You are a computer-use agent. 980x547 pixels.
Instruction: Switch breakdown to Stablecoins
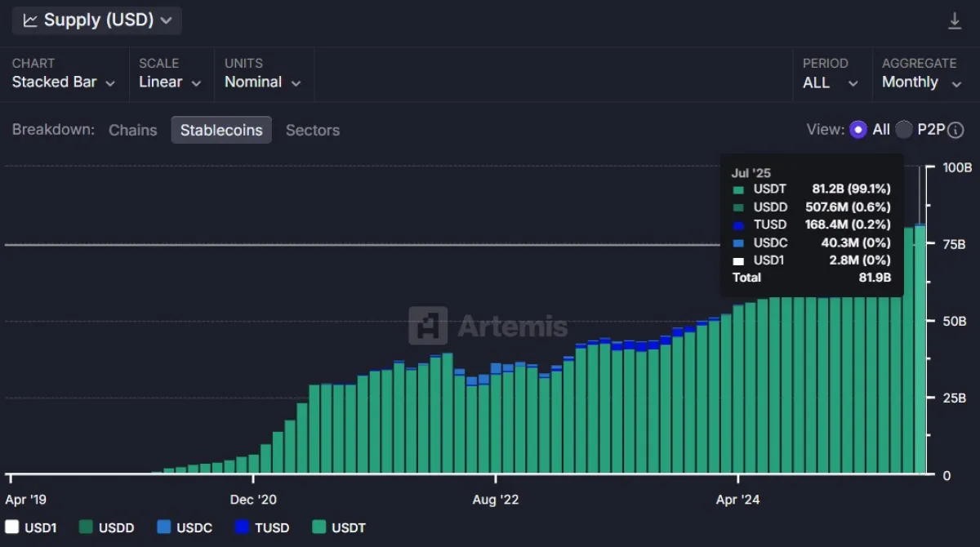(221, 130)
